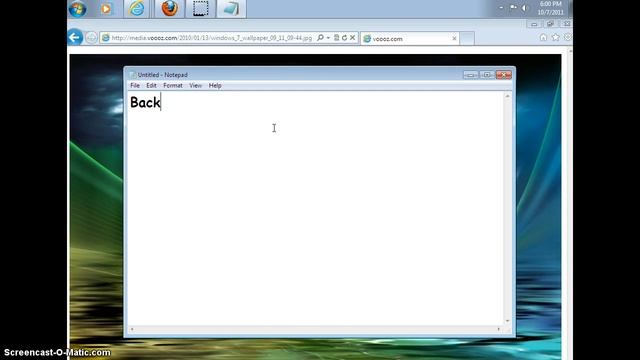Click Notepad vertical scrollbar down arrow
This screenshot has width=640, height=360.
coord(507,321)
